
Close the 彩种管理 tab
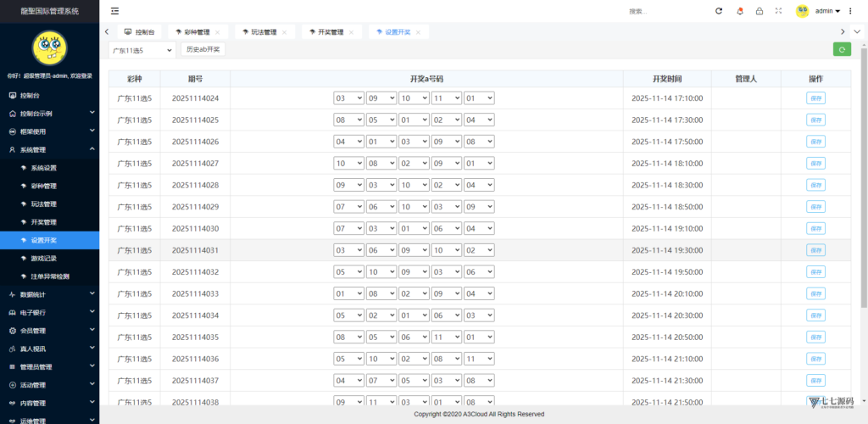click(218, 32)
